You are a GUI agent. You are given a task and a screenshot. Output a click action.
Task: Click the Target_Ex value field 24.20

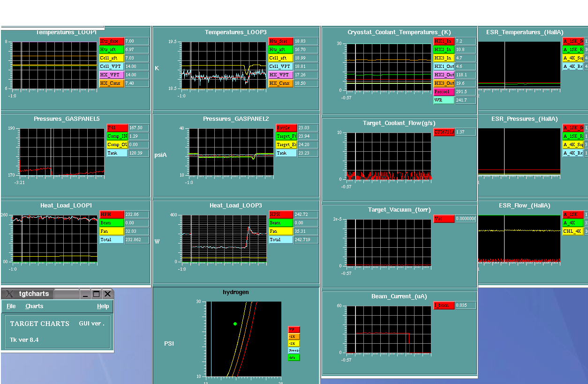tap(308, 145)
